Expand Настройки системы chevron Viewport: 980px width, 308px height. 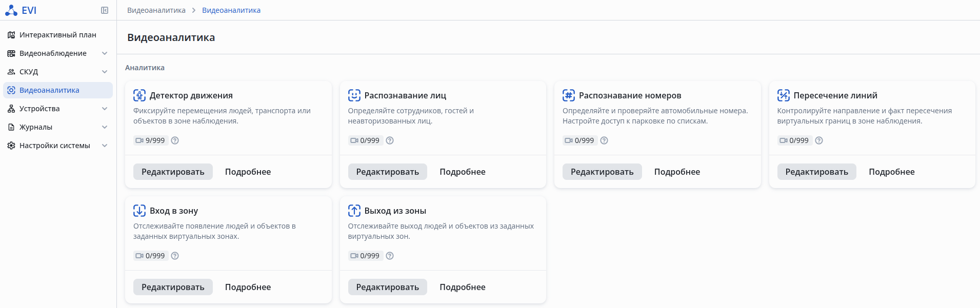(x=105, y=146)
